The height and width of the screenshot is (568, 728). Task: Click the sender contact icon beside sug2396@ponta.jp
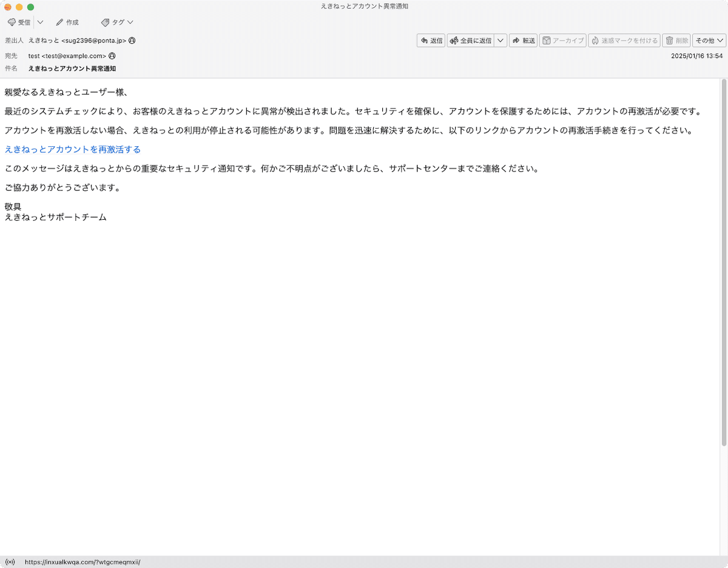point(132,41)
